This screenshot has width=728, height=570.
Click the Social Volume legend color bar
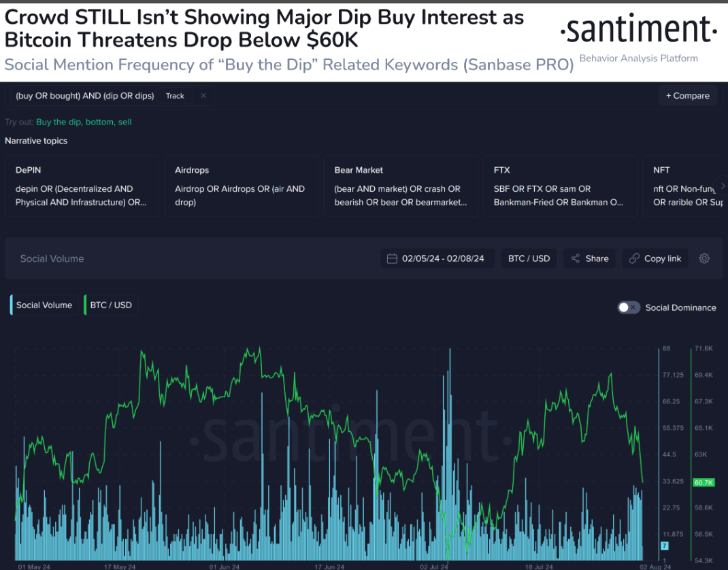click(10, 305)
